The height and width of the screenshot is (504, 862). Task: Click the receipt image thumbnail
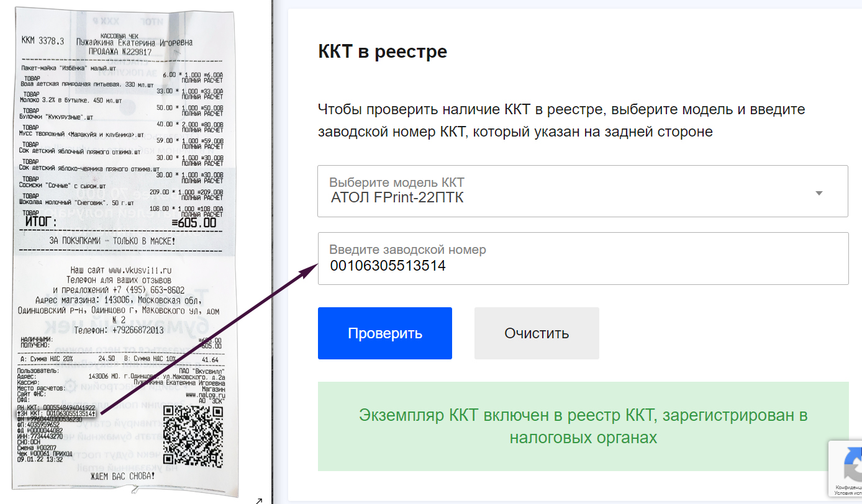[124, 248]
